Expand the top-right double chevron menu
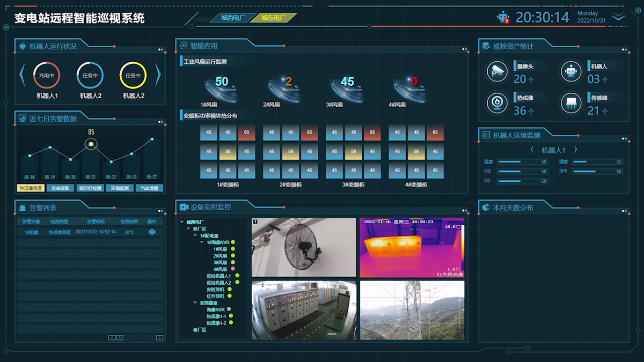The image size is (644, 362). click(x=619, y=17)
